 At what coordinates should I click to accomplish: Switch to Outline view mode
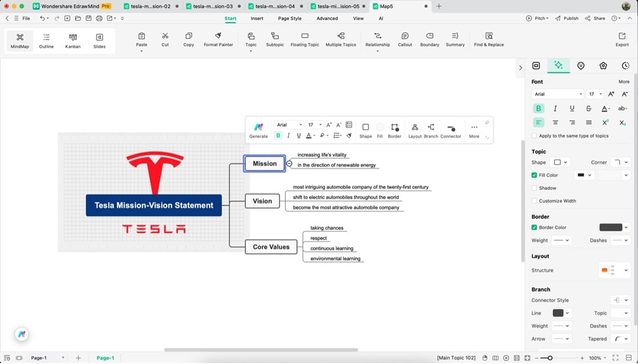click(x=46, y=40)
